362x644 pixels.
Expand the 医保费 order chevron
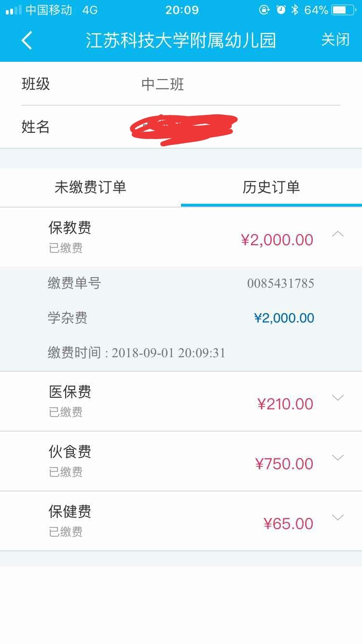tap(338, 398)
